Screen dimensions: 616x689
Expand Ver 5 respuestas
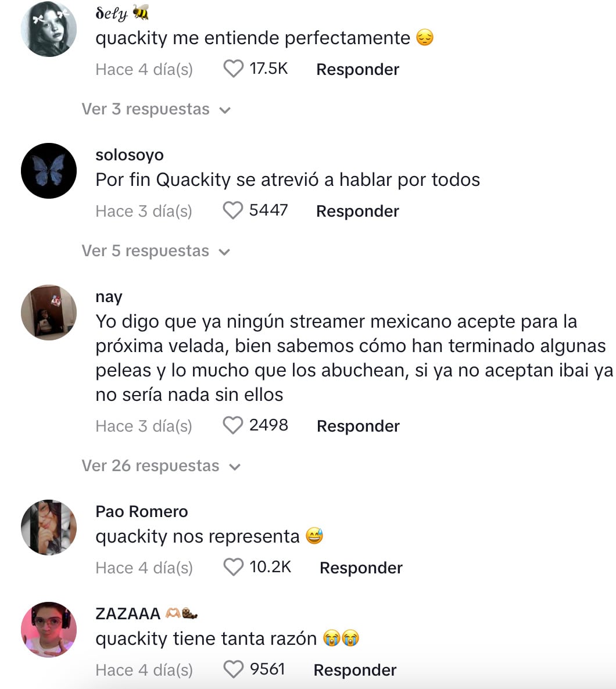(156, 251)
